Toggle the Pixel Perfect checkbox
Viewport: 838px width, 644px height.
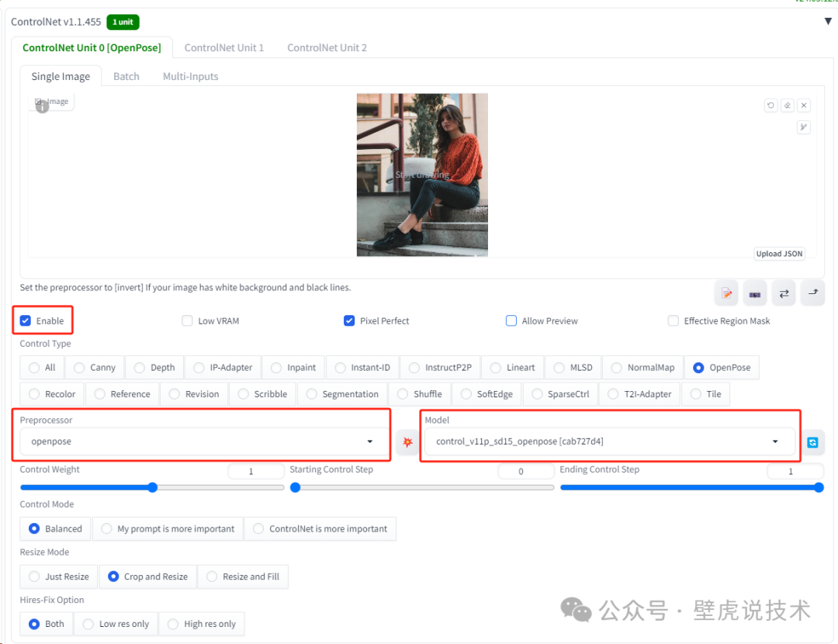click(x=349, y=320)
